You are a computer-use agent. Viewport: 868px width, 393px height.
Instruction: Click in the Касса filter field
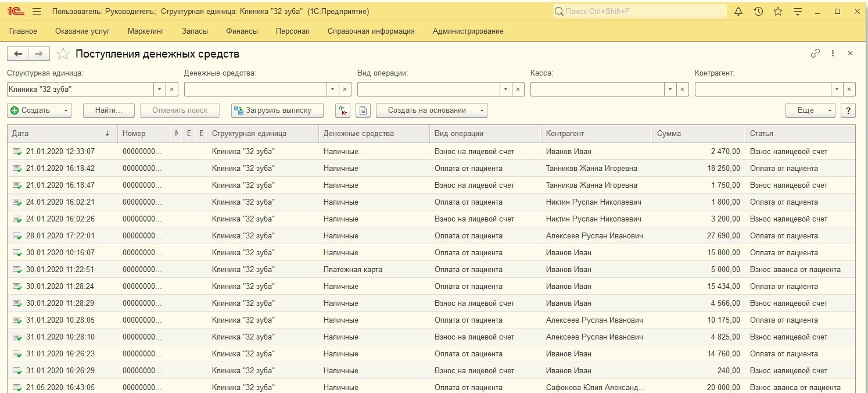[597, 90]
